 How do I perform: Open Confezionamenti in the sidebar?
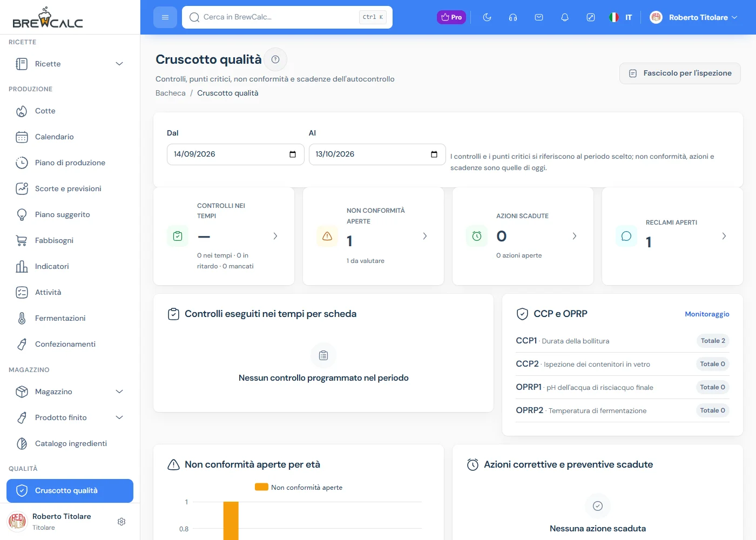[x=70, y=344]
